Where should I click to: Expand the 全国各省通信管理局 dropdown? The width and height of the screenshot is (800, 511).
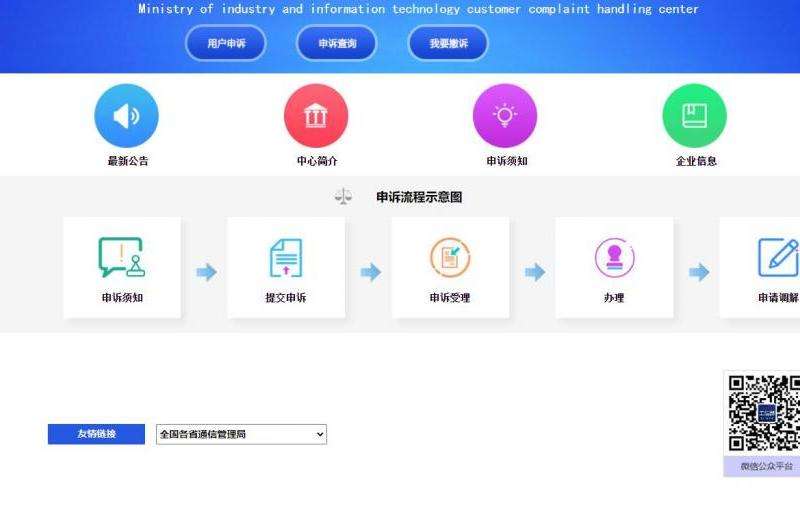pos(242,434)
